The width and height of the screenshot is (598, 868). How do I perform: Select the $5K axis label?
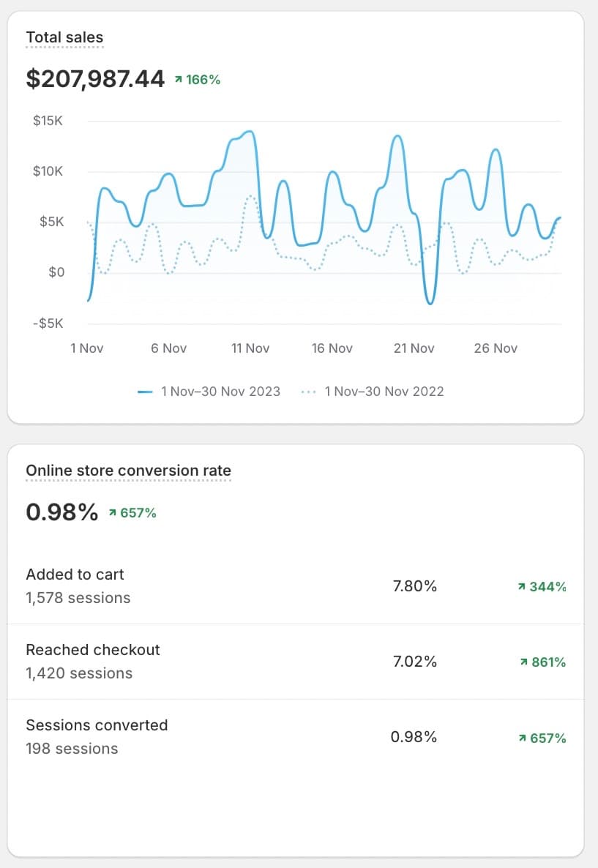(51, 222)
